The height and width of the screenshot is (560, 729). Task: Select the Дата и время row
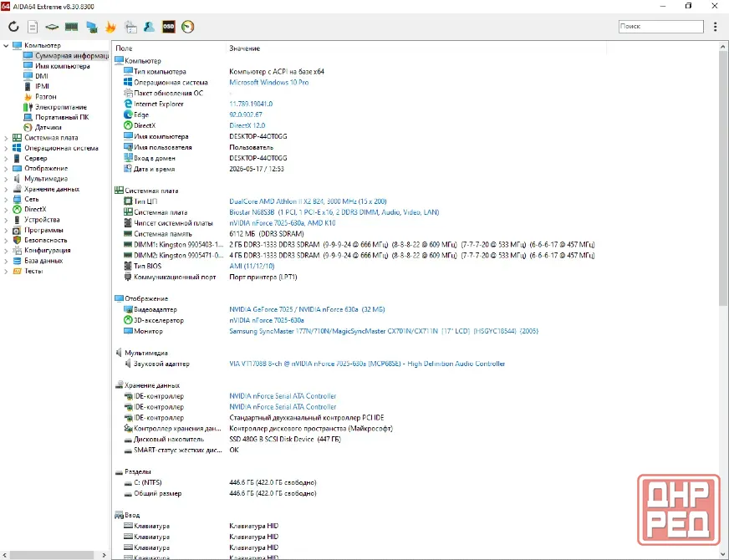click(x=204, y=169)
